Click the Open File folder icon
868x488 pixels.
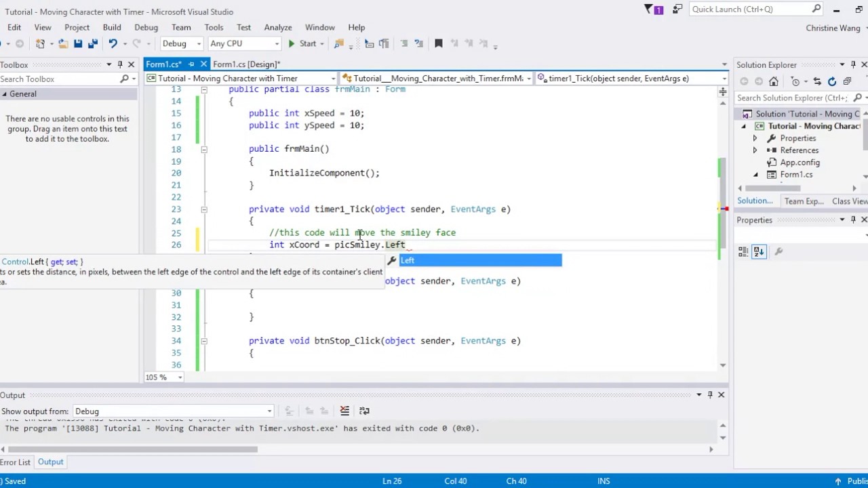pos(62,43)
